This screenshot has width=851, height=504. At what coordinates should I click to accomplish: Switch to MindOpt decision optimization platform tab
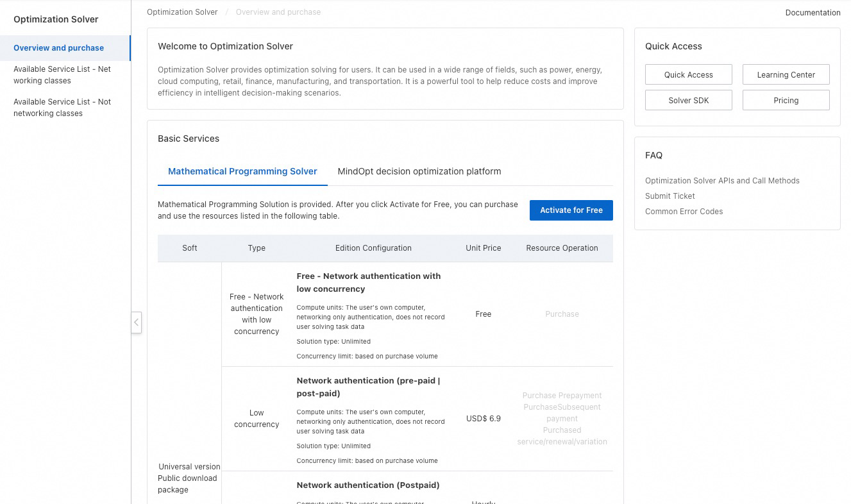(x=419, y=172)
